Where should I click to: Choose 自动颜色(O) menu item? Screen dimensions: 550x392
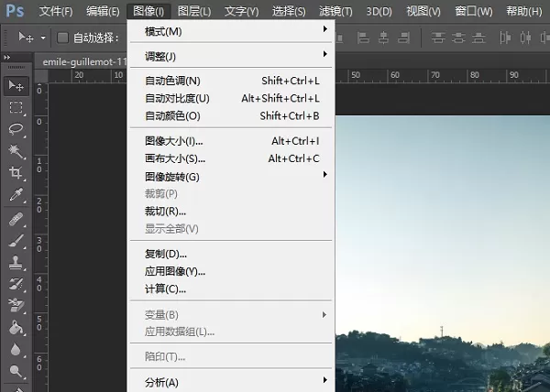(x=231, y=116)
